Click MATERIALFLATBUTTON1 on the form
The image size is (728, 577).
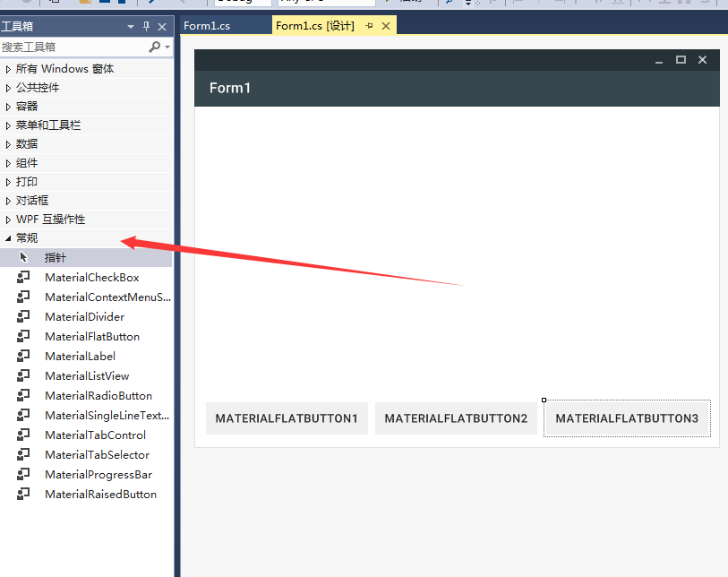click(287, 418)
